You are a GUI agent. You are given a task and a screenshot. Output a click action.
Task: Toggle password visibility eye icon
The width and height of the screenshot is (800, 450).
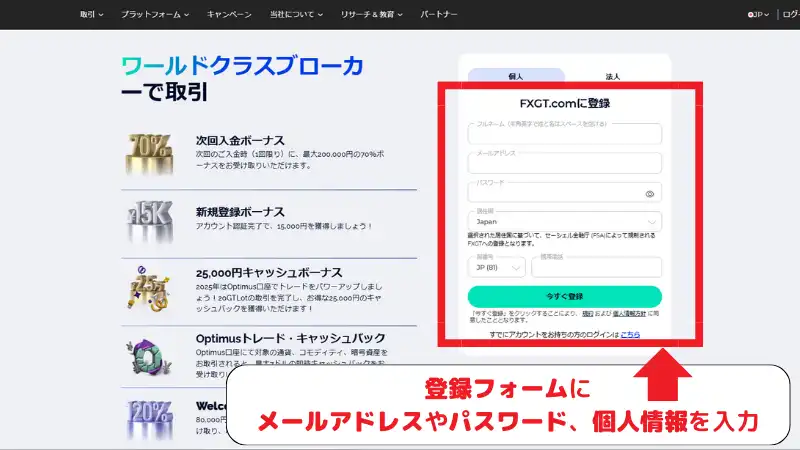tap(649, 194)
